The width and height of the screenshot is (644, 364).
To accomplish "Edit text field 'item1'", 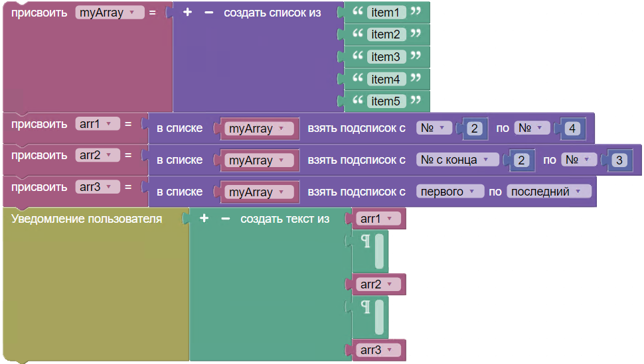I will point(386,13).
